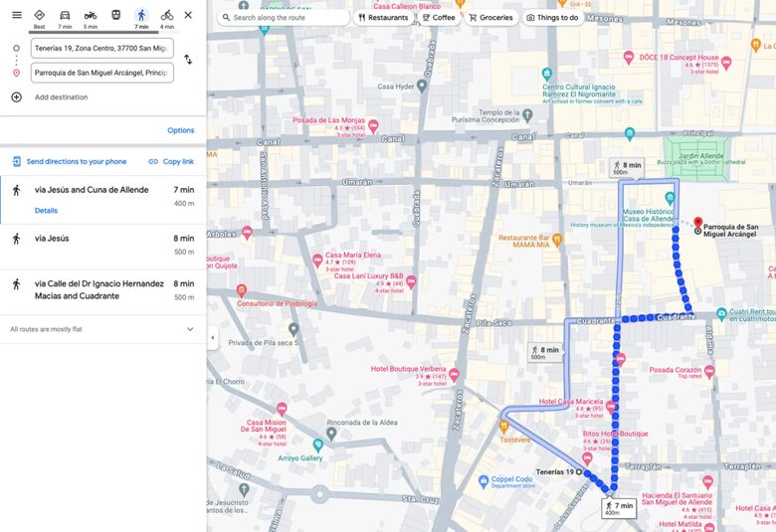Click the Tenerías 19 origin marker
This screenshot has width=776, height=532.
pyautogui.click(x=579, y=472)
